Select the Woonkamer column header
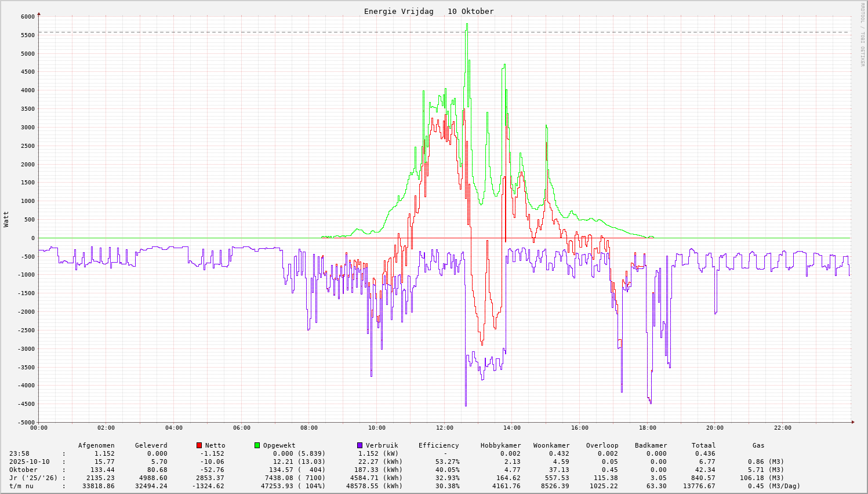This screenshot has width=868, height=494. (x=551, y=445)
